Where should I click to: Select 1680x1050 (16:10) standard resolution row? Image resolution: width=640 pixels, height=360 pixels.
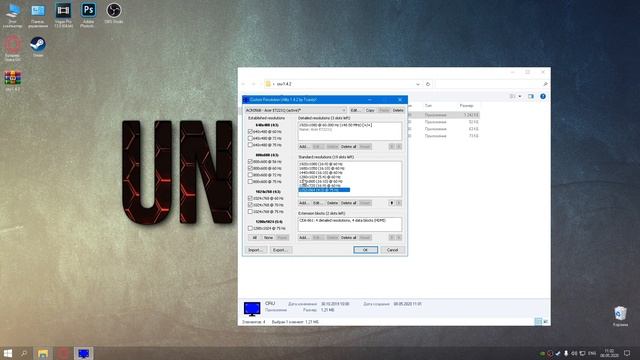[322, 168]
